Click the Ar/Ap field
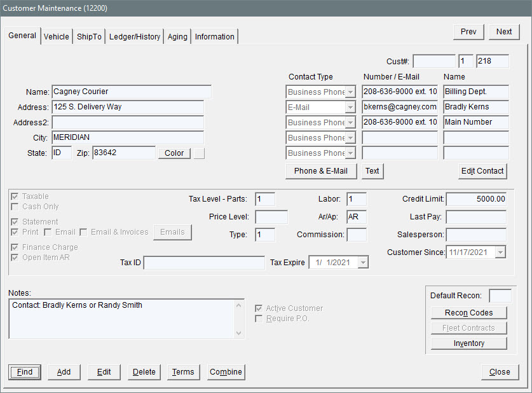 [x=357, y=217]
